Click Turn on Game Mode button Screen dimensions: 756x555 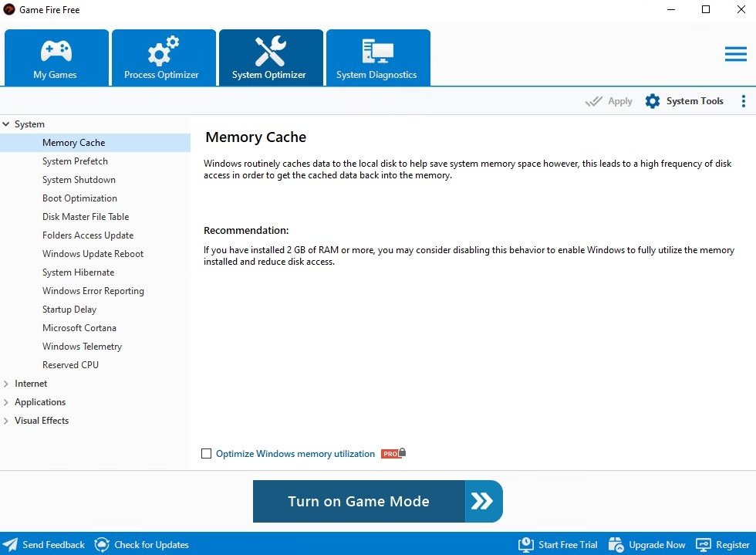pos(377,502)
